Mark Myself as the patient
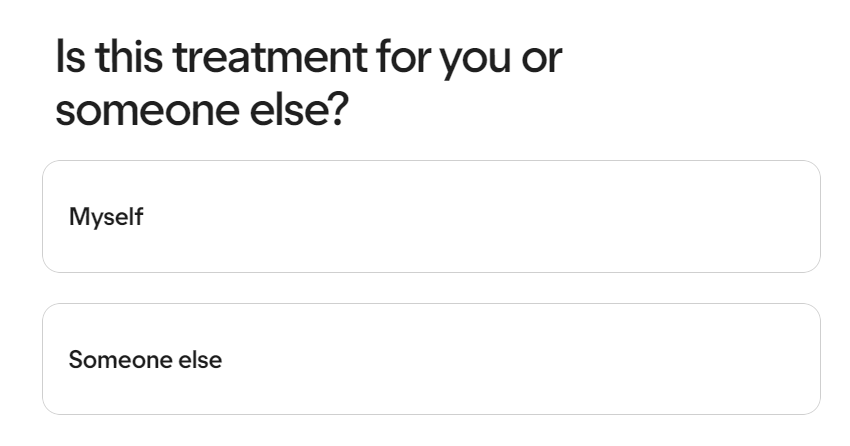850x446 pixels. click(x=432, y=216)
